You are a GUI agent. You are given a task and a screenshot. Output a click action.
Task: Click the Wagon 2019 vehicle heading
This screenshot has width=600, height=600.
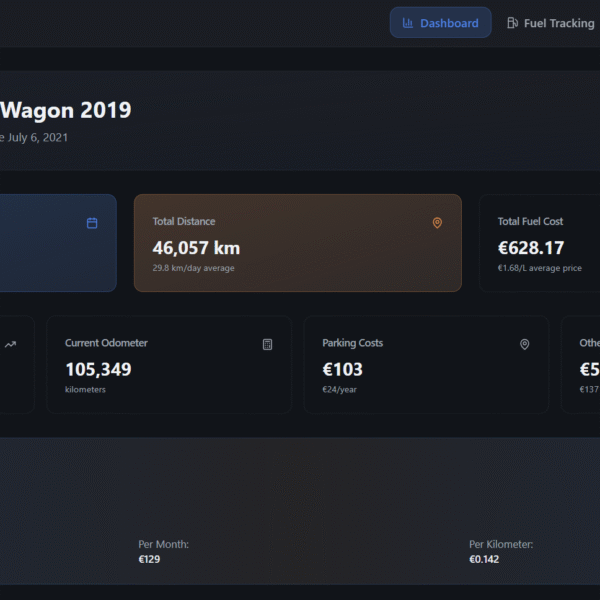pyautogui.click(x=65, y=110)
